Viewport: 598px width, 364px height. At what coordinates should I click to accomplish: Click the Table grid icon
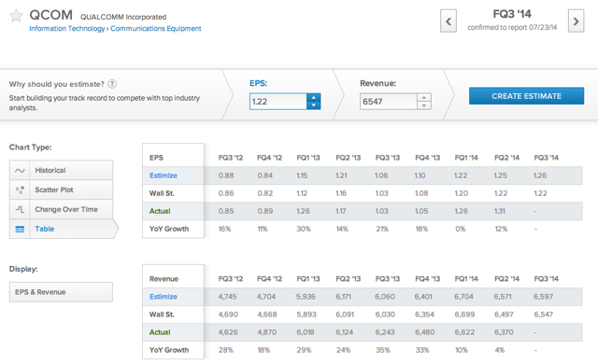(x=20, y=230)
